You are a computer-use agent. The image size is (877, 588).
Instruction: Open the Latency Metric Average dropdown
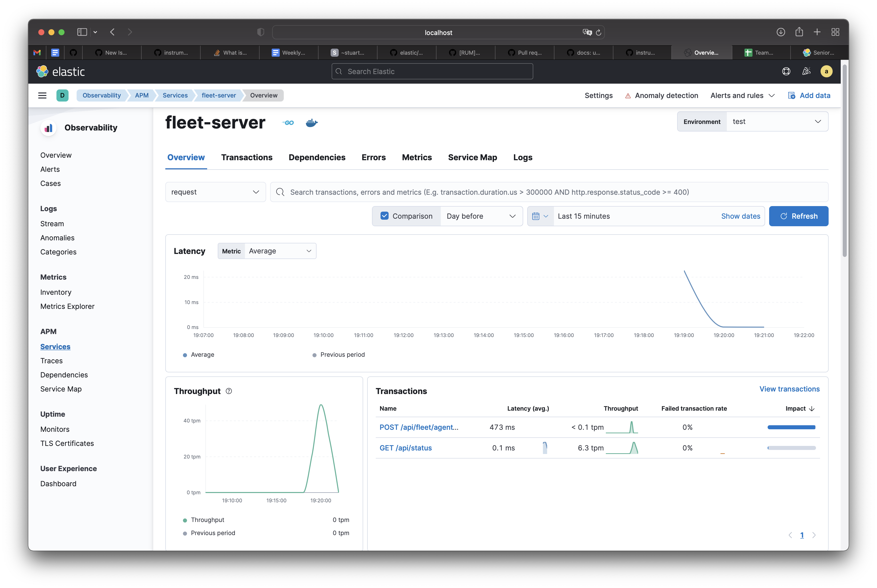(280, 251)
